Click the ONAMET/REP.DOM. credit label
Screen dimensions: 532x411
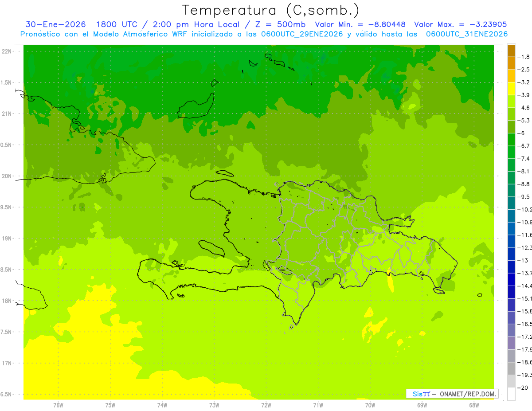point(467,394)
